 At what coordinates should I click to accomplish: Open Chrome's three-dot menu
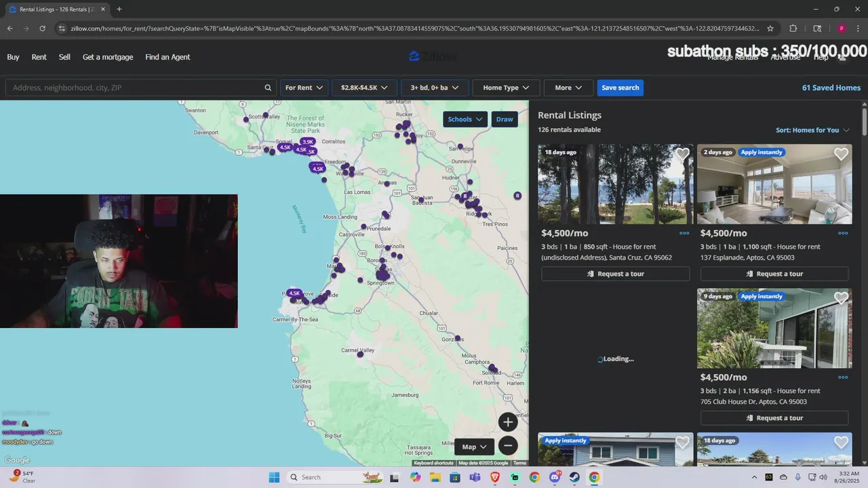click(858, 28)
